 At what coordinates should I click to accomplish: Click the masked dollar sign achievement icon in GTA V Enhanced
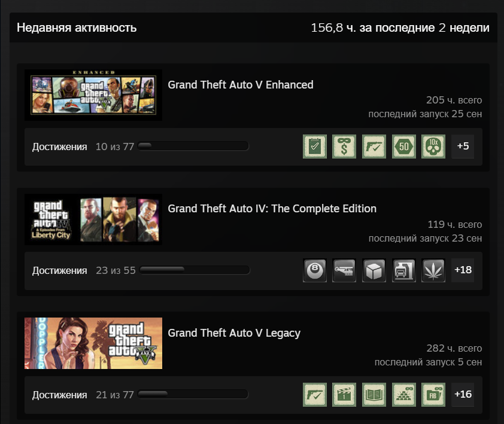tap(344, 147)
